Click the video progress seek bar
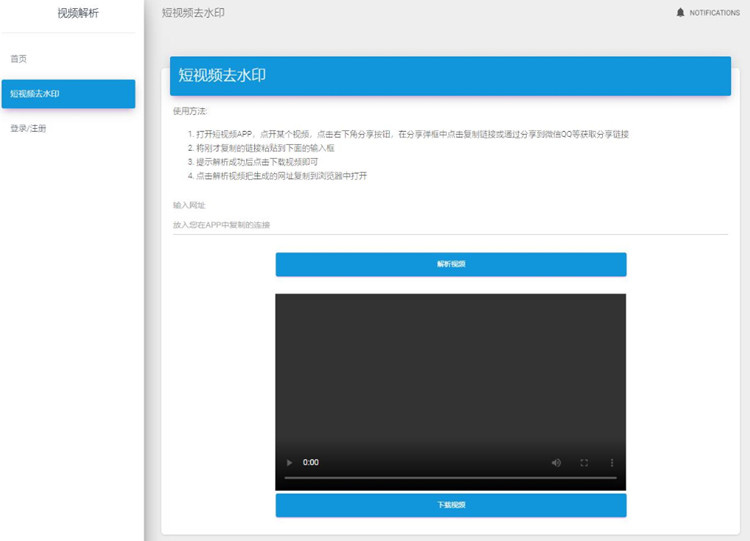Image resolution: width=750 pixels, height=541 pixels. click(450, 478)
